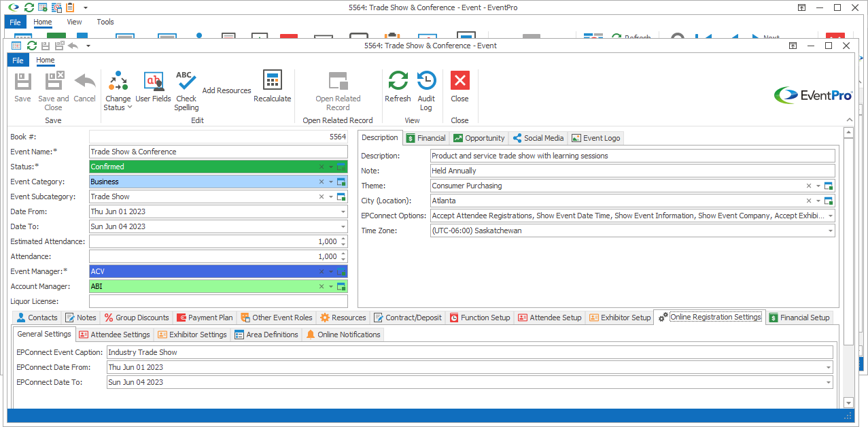
Task: Expand the Event Category dropdown arrow
Action: pos(331,182)
